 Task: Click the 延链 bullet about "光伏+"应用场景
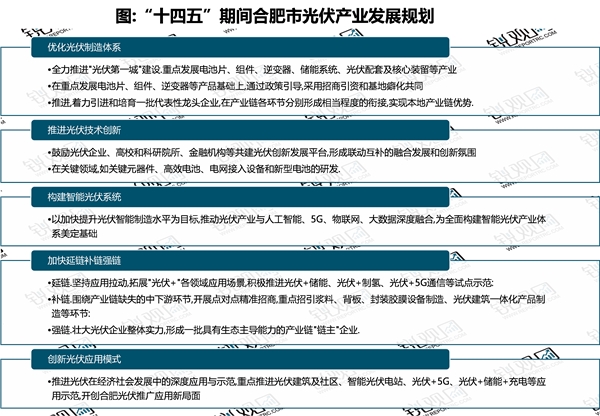[x=271, y=283]
